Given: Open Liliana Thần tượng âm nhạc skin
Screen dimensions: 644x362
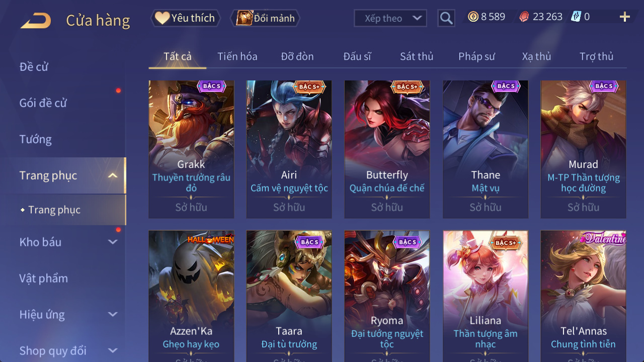Looking at the screenshot, I should tap(486, 296).
